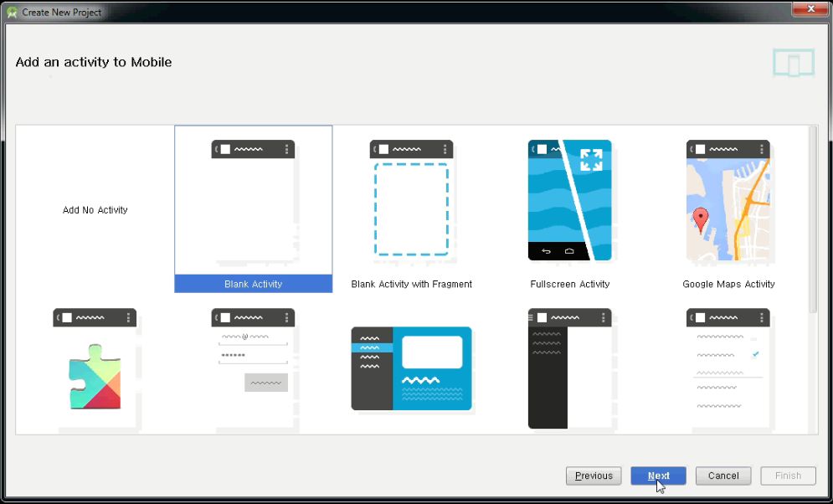Choose the blue tabbed layout template
The height and width of the screenshot is (504, 833).
pyautogui.click(x=411, y=368)
